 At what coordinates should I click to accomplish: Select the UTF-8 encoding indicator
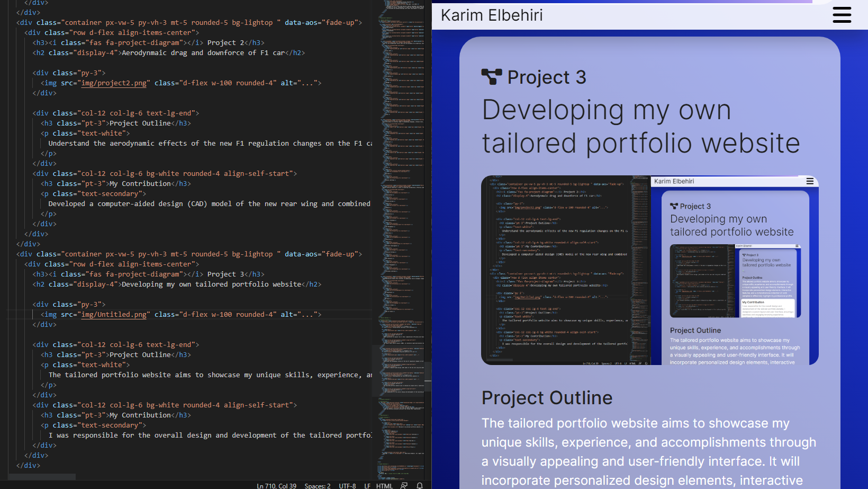[x=347, y=486]
